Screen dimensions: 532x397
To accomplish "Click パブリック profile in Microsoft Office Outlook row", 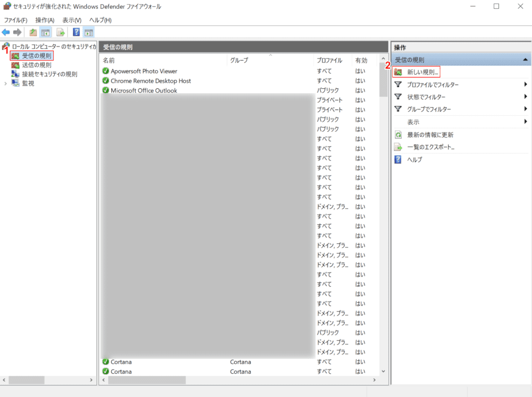I will pyautogui.click(x=328, y=90).
